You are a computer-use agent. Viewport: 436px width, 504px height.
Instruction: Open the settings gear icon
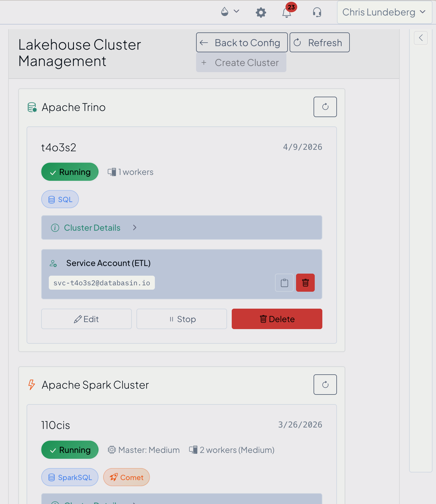point(261,13)
